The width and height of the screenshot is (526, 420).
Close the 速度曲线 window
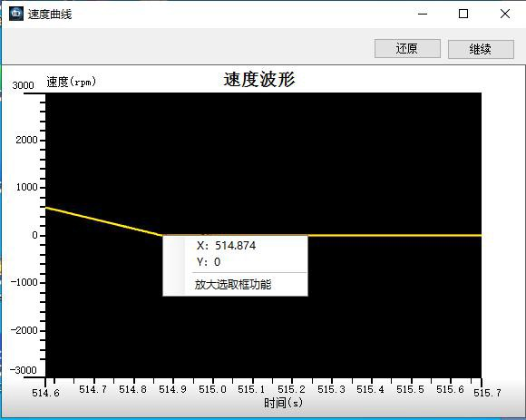point(505,14)
